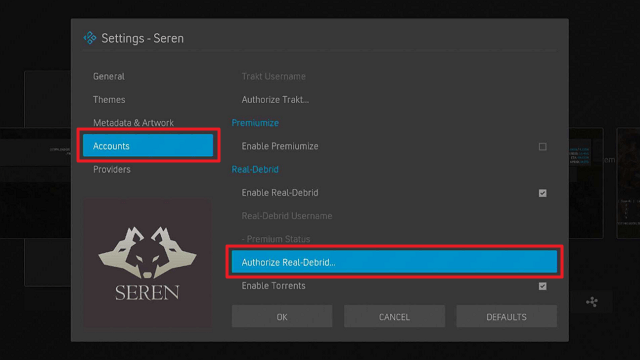Click the Premium Status row

[394, 239]
